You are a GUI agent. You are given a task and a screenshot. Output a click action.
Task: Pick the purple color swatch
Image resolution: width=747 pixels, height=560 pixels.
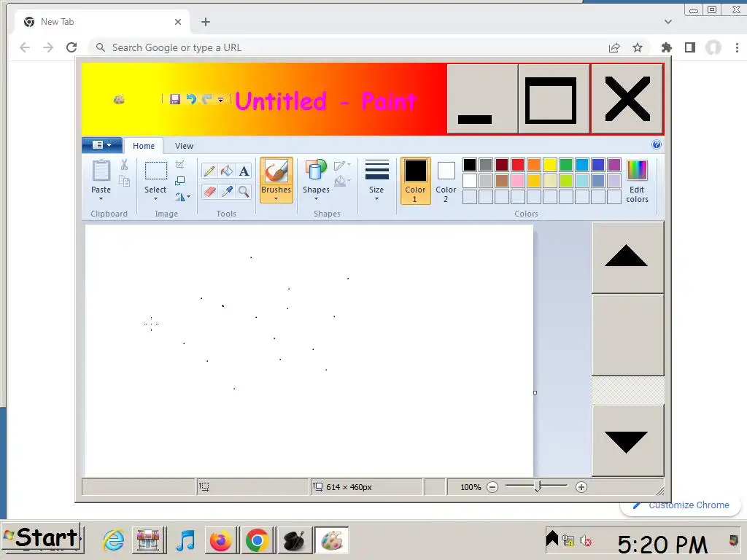point(614,165)
